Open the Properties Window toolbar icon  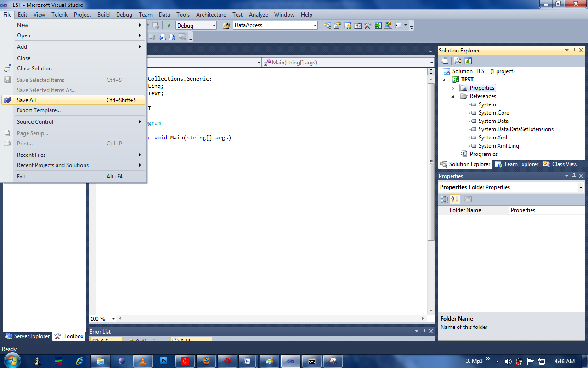(338, 26)
